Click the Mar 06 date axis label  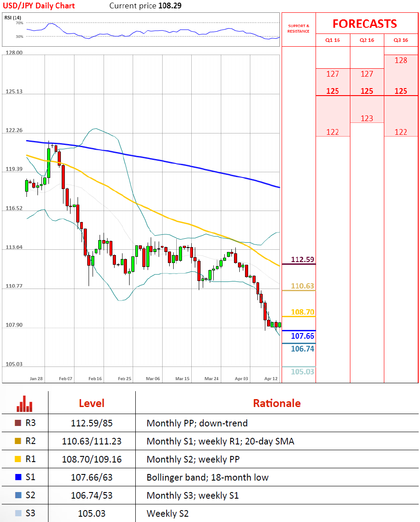click(x=153, y=378)
